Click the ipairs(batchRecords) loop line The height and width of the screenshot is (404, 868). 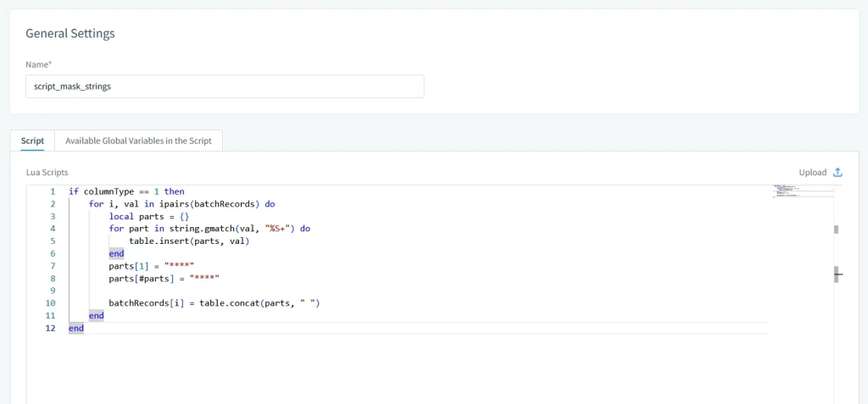click(x=181, y=204)
